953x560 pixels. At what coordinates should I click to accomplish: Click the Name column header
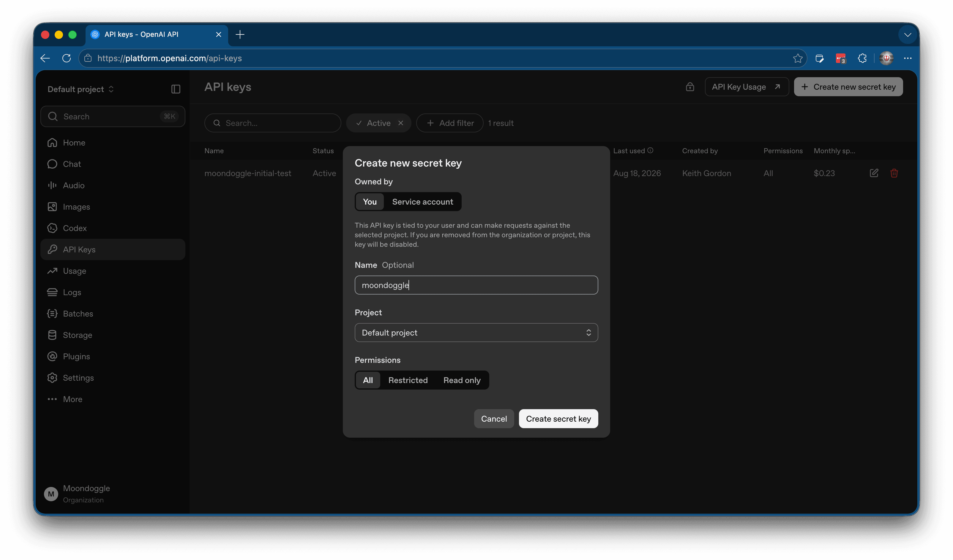coord(214,151)
